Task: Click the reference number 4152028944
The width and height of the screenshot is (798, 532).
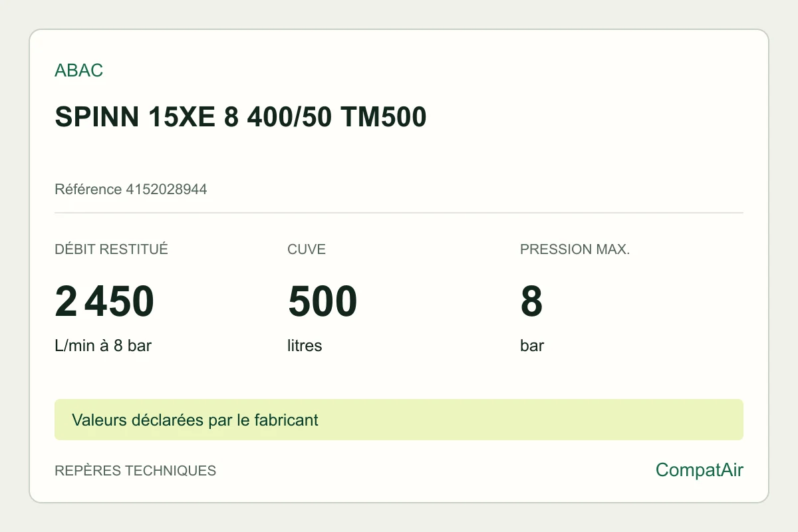Action: click(166, 190)
